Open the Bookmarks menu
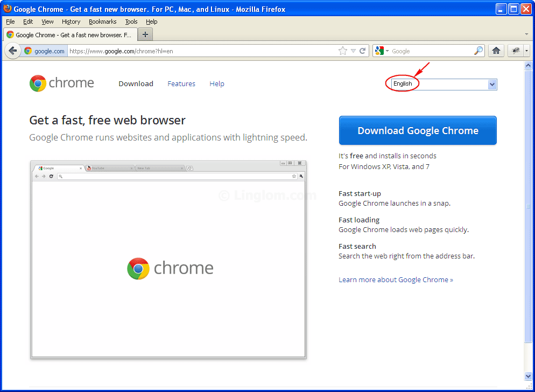 102,22
